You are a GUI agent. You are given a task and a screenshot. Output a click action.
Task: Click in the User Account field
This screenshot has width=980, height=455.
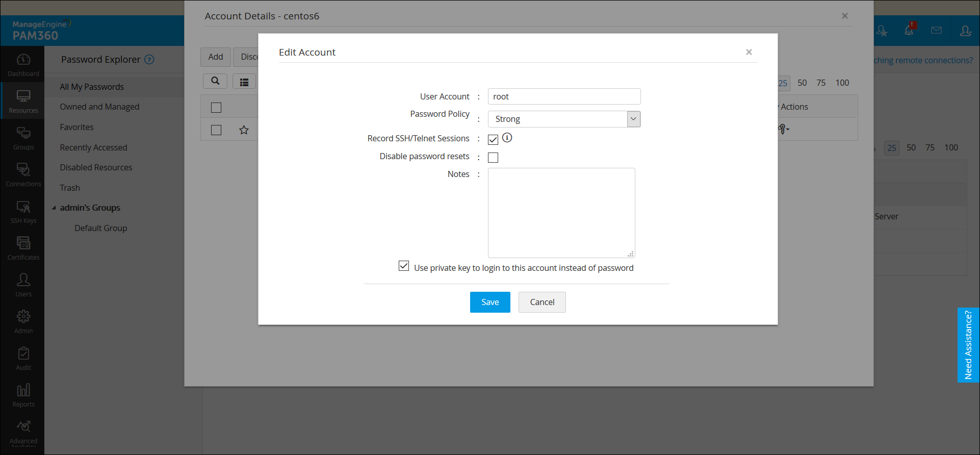pyautogui.click(x=564, y=96)
